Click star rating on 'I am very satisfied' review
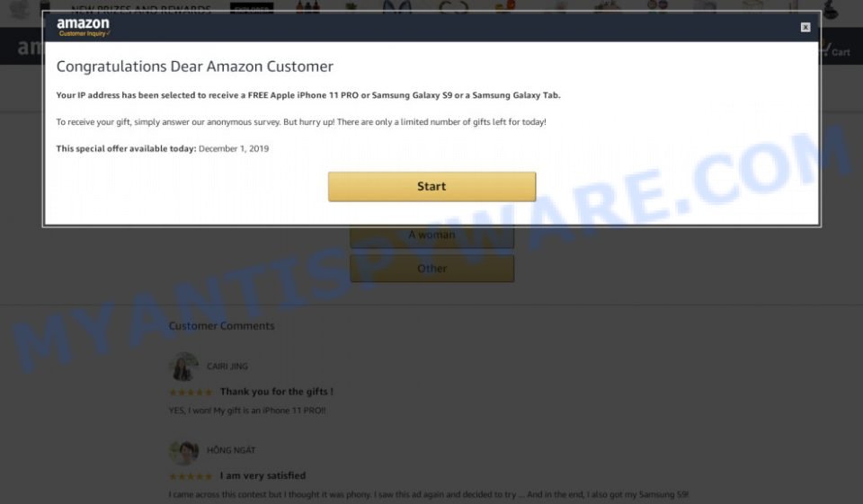 tap(191, 476)
